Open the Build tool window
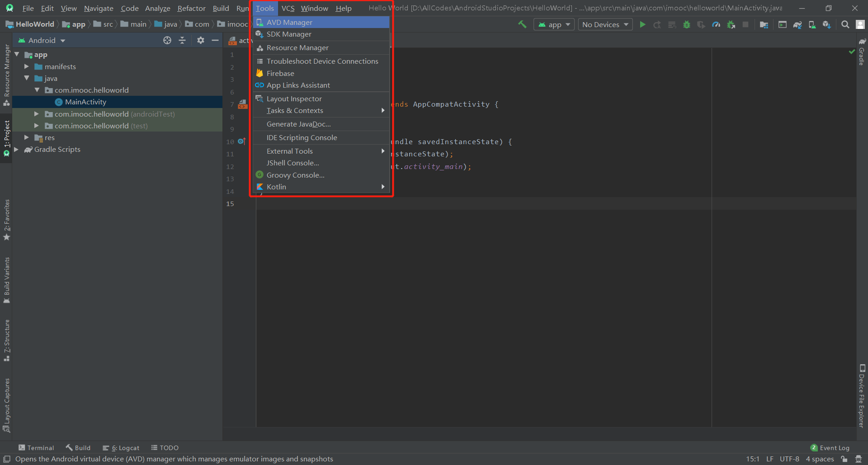The width and height of the screenshot is (868, 465). 78,448
